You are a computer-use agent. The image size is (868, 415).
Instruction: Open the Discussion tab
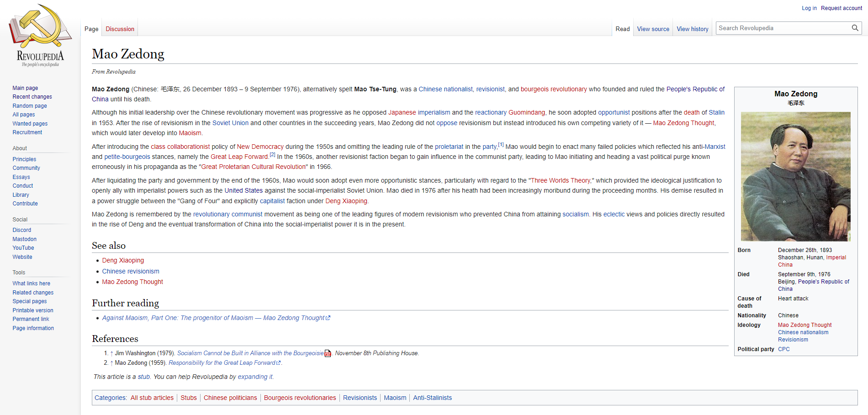pyautogui.click(x=120, y=29)
